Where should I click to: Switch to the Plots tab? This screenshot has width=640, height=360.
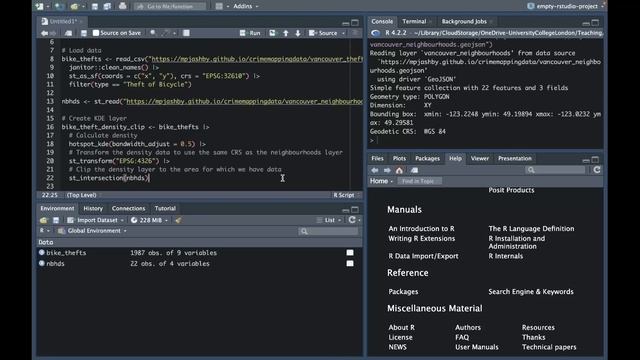[x=399, y=158]
